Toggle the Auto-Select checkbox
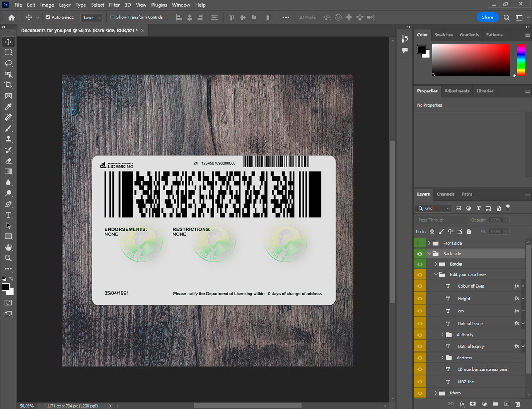Screen dimensions: 532x409 pyautogui.click(x=48, y=17)
